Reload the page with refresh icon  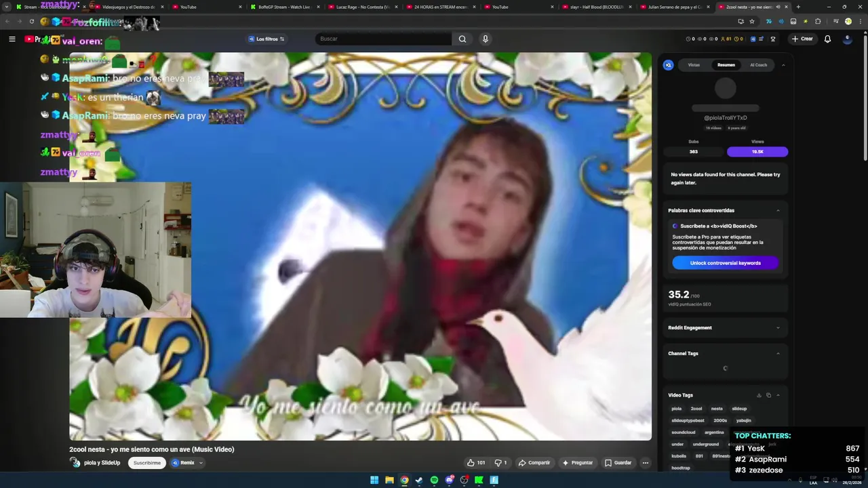click(31, 21)
